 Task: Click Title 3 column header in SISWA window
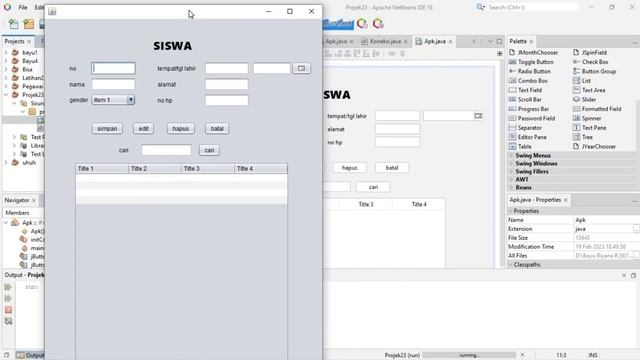[x=208, y=169]
